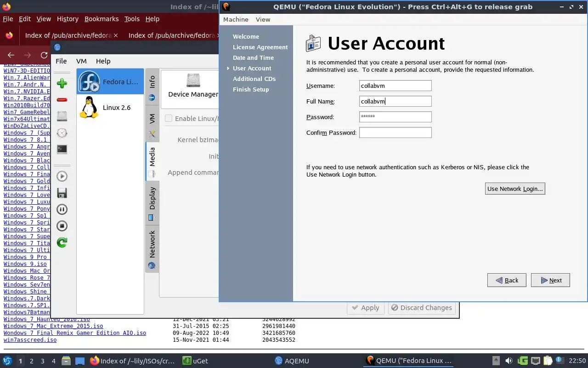Open the View menu in QEMU window
Screen dimensions: 588x368
(x=263, y=19)
